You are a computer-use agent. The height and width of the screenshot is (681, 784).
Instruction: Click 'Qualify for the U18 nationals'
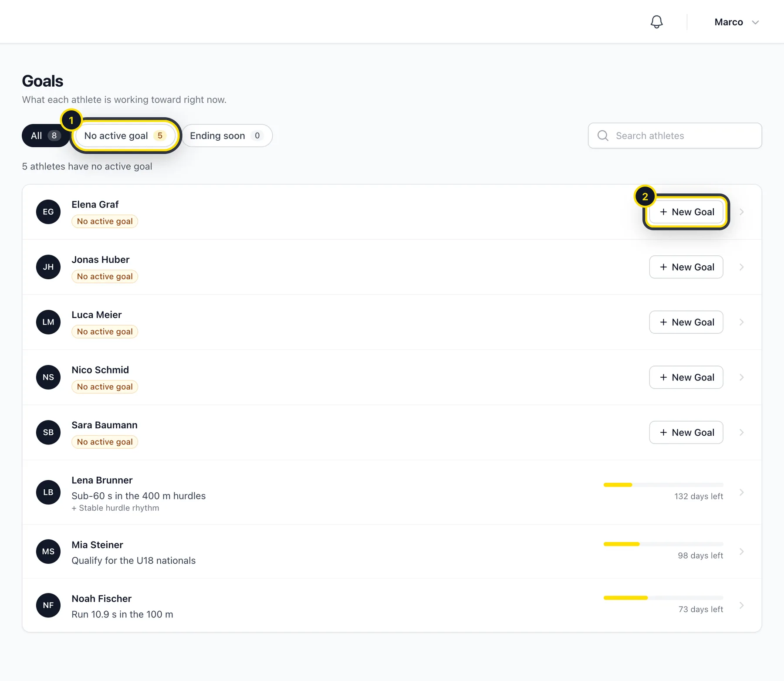pos(134,560)
